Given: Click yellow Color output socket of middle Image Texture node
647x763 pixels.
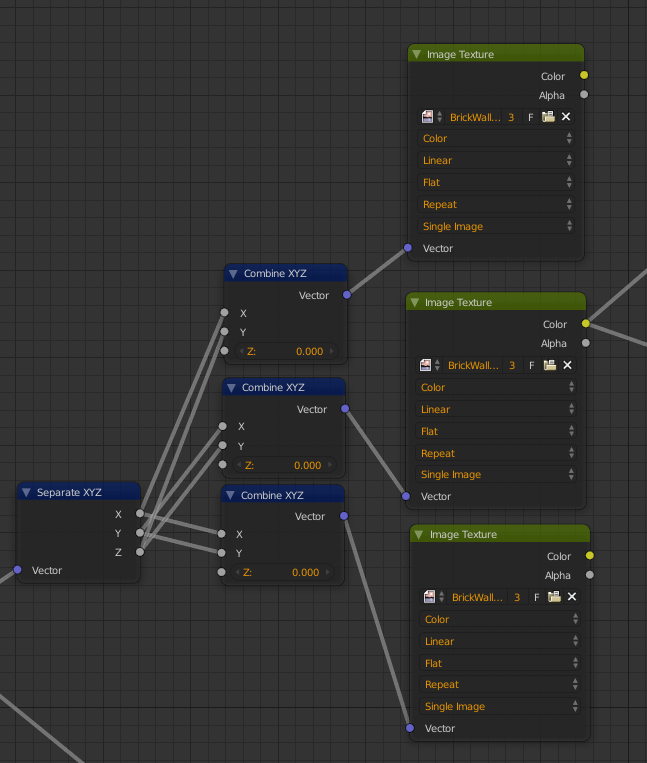Looking at the screenshot, I should point(585,324).
